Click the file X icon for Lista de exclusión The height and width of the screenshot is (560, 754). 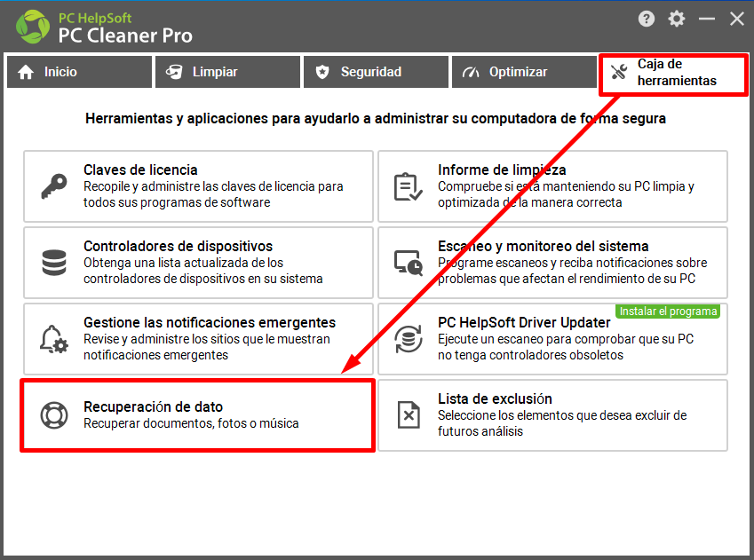[x=409, y=414]
